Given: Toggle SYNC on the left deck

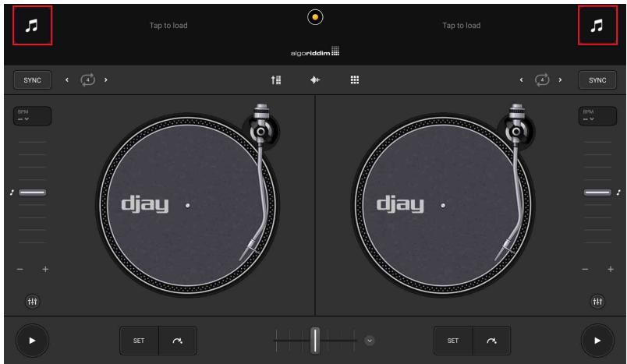Looking at the screenshot, I should tap(33, 80).
